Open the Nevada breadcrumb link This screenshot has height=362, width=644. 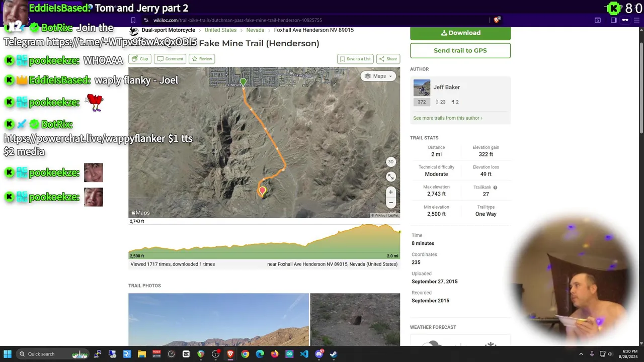point(255,30)
